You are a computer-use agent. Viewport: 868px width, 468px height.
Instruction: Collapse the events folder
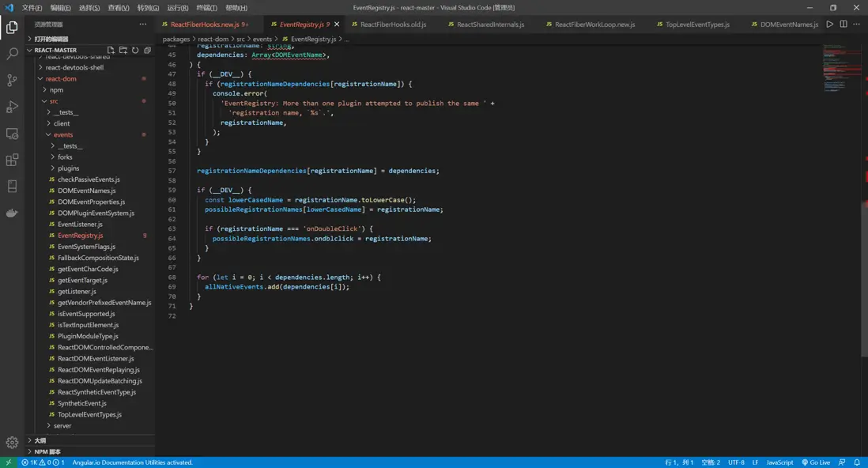pos(63,134)
